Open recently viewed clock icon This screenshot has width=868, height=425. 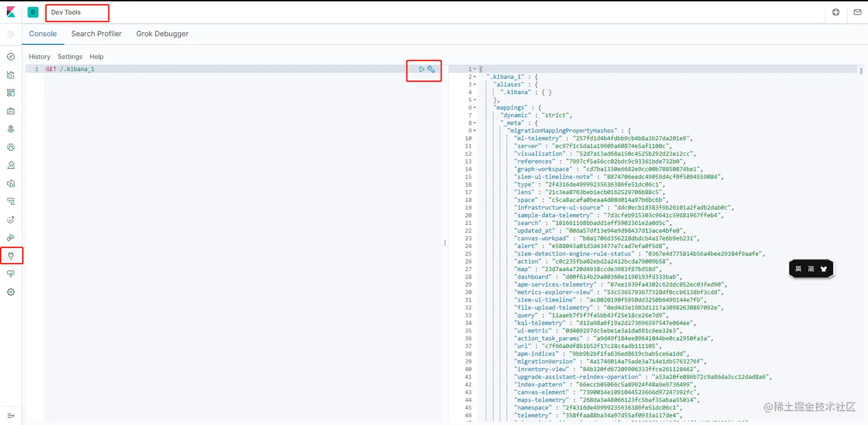[10, 34]
